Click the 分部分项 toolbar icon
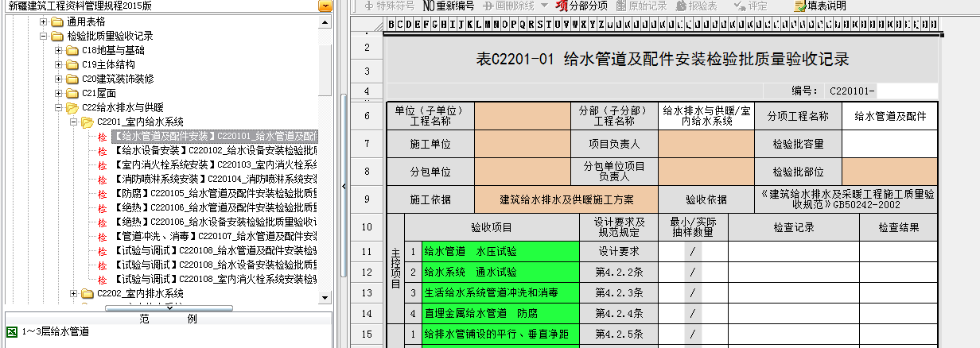 581,6
